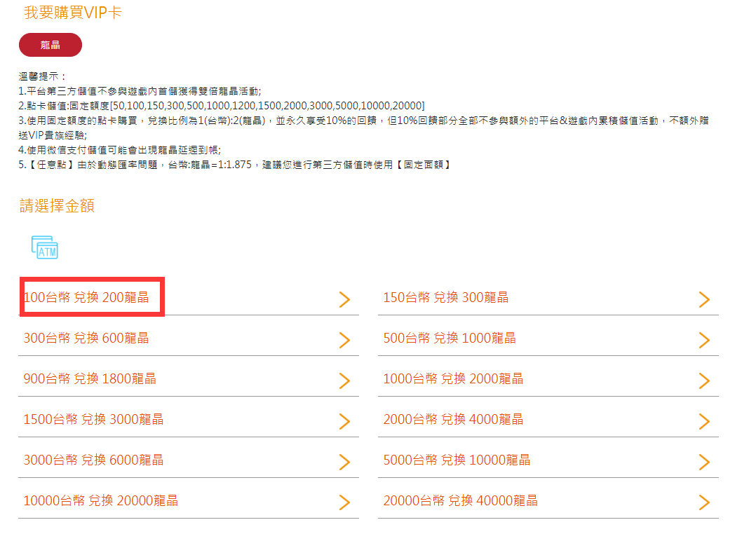Open the 300台幣 row chevron arrow
The height and width of the screenshot is (534, 756).
click(344, 340)
